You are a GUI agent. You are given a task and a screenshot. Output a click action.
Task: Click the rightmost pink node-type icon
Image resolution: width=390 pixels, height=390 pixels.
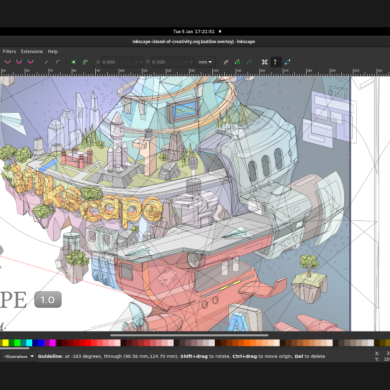pos(31,62)
